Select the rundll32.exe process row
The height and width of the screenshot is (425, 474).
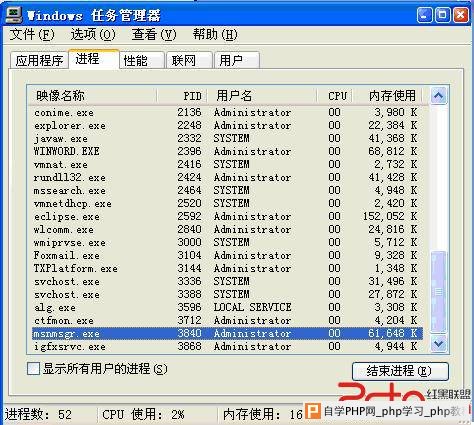point(227,177)
